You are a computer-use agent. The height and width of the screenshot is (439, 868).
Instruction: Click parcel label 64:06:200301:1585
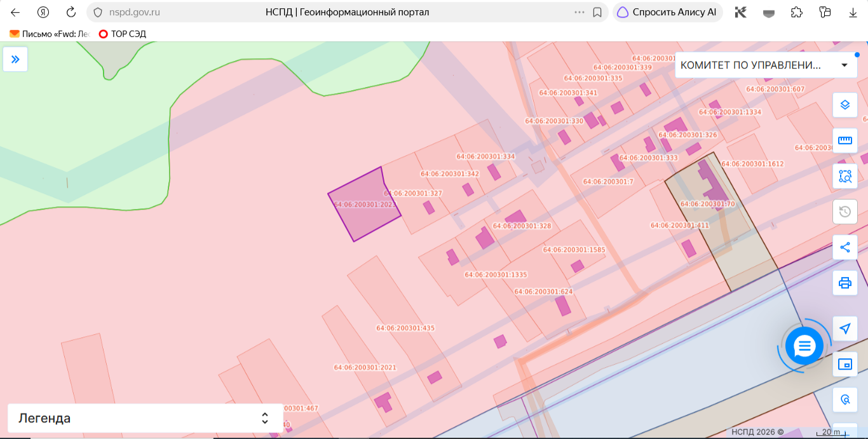tap(574, 250)
